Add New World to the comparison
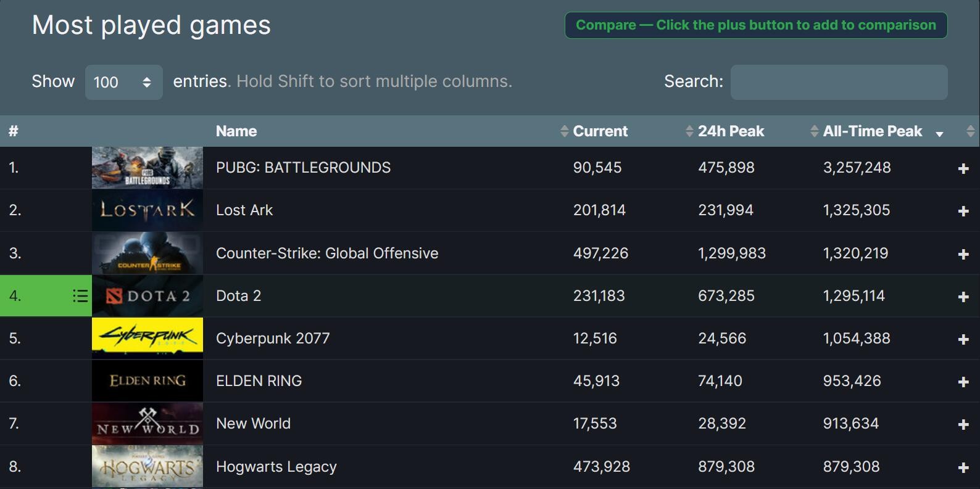Viewport: 980px width, 489px height. click(963, 424)
